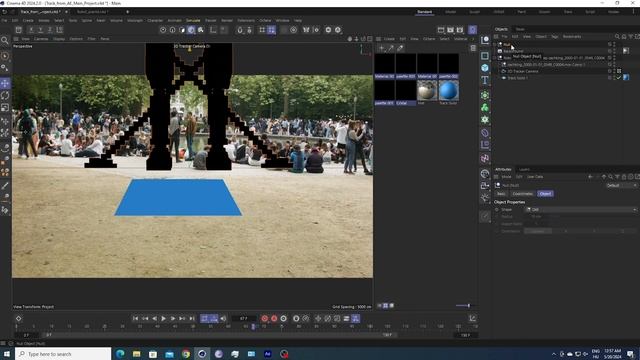Select the Move tool in left toolbar
This screenshot has width=640, height=360.
pyautogui.click(x=5, y=83)
